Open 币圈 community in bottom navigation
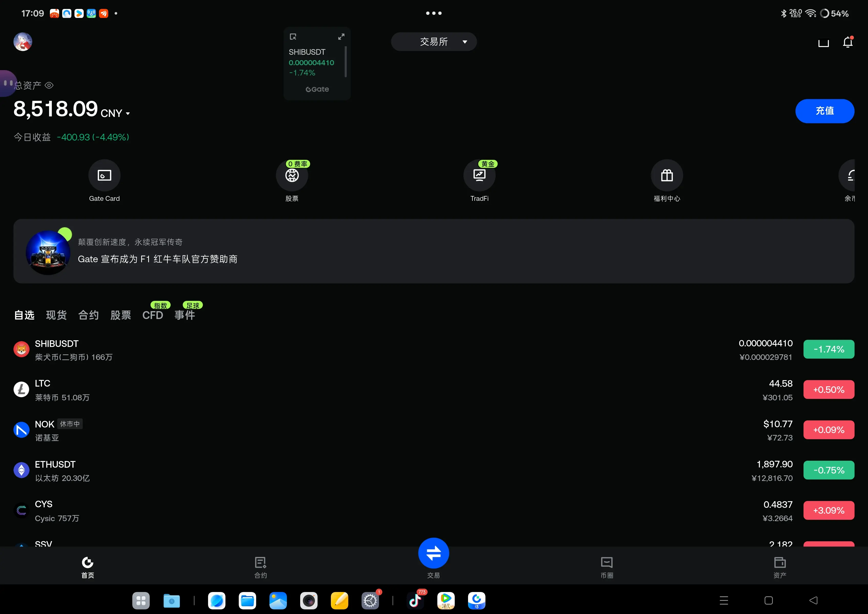This screenshot has height=614, width=868. (607, 567)
